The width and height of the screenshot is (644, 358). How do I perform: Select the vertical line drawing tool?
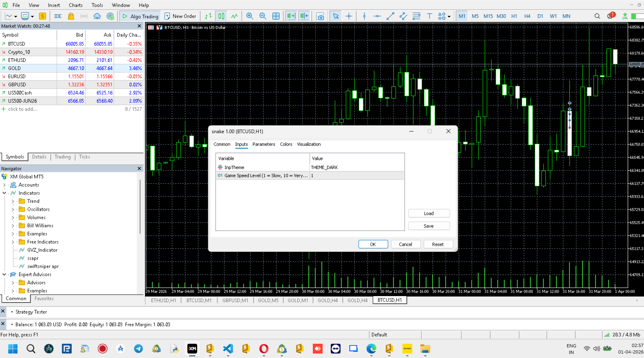coord(364,16)
